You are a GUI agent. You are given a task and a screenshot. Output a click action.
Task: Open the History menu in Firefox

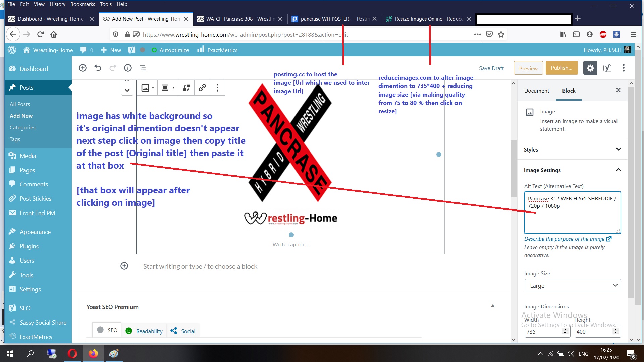coord(57,4)
